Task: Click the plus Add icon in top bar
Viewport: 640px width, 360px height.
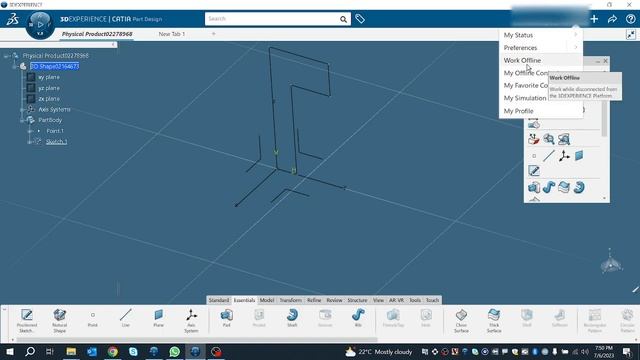Action: 594,19
